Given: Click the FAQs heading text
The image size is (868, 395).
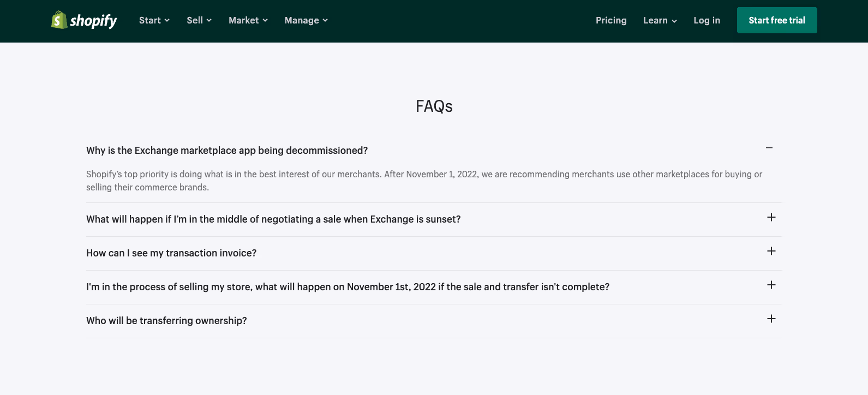Looking at the screenshot, I should click(434, 106).
